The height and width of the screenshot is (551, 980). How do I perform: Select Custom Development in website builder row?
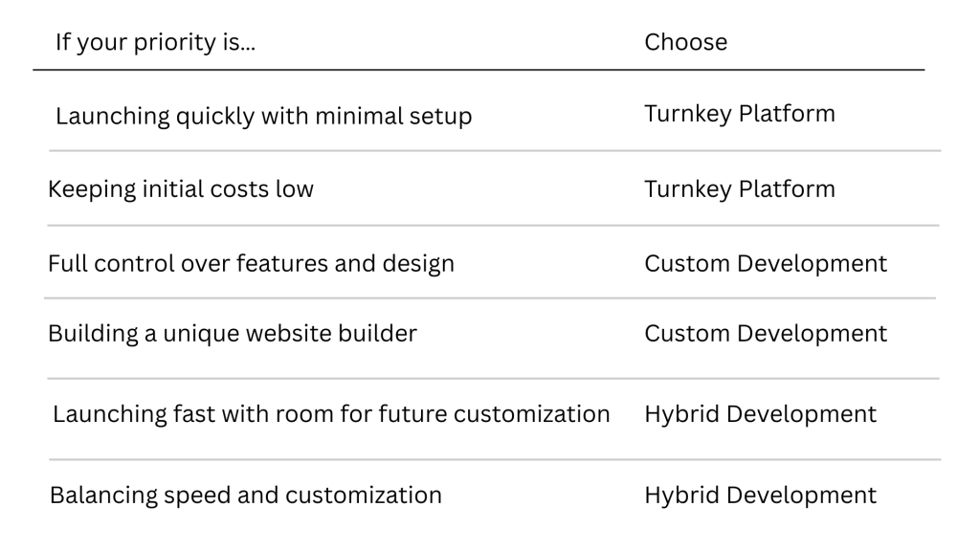(766, 334)
